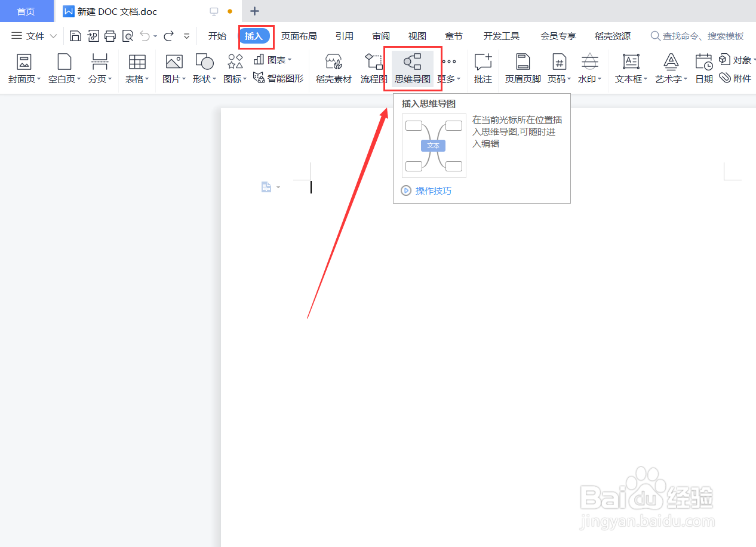
Task: Open the 会员专享 tab
Action: (558, 36)
